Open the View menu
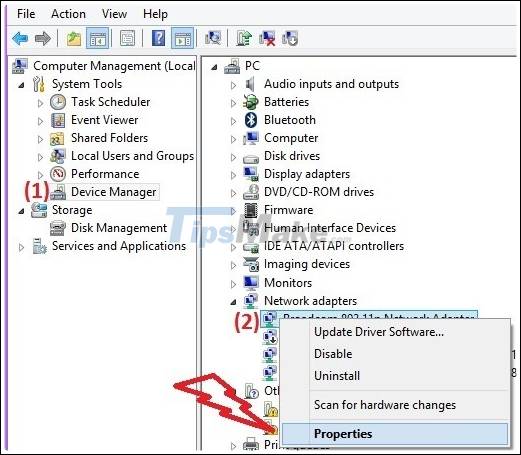The width and height of the screenshot is (521, 455). click(114, 14)
